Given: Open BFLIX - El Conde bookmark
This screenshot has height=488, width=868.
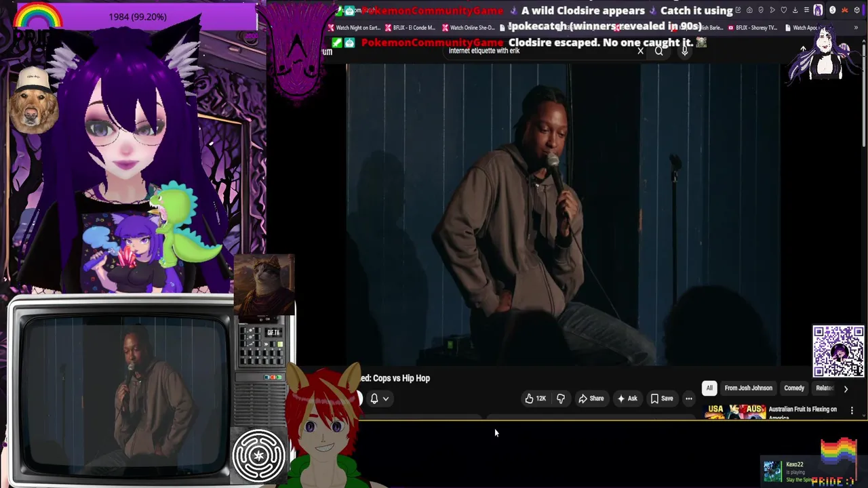Looking at the screenshot, I should [x=411, y=28].
